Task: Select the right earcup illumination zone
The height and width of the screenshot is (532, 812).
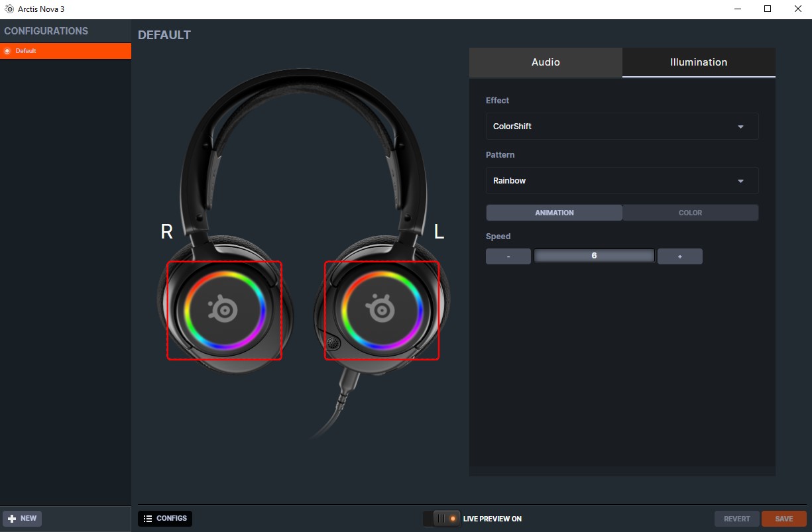Action: pos(224,310)
